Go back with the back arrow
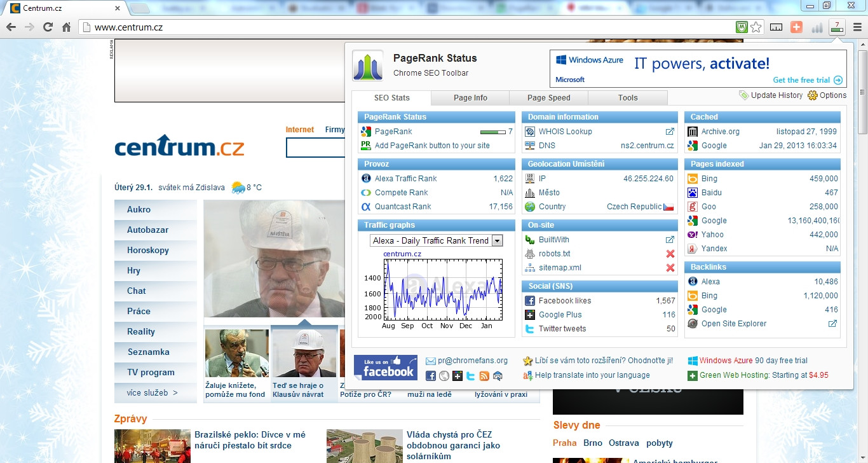This screenshot has height=463, width=868. point(11,27)
